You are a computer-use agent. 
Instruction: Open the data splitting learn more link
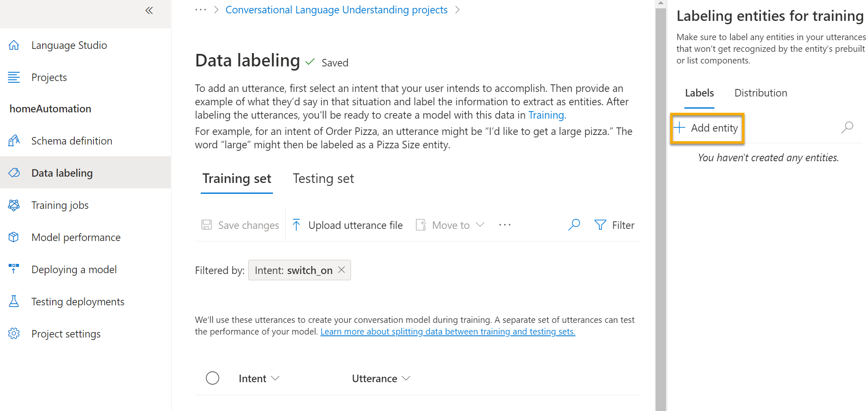(447, 331)
